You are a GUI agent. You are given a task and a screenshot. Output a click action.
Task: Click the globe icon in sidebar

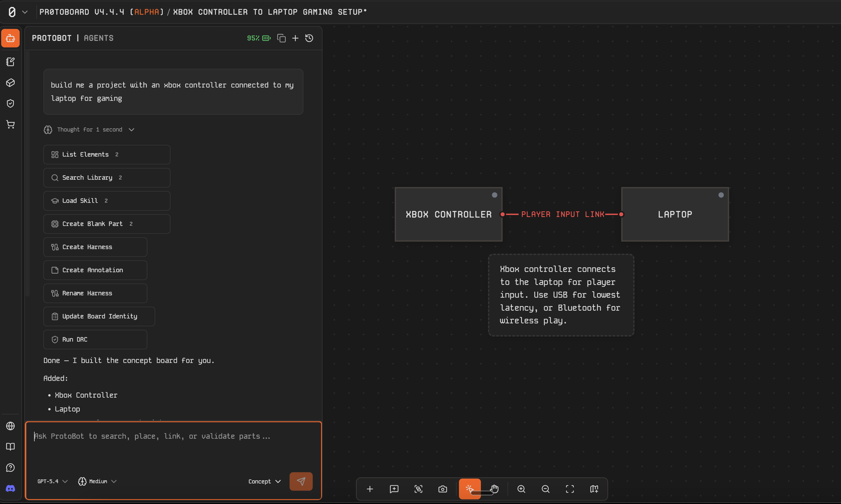point(10,426)
